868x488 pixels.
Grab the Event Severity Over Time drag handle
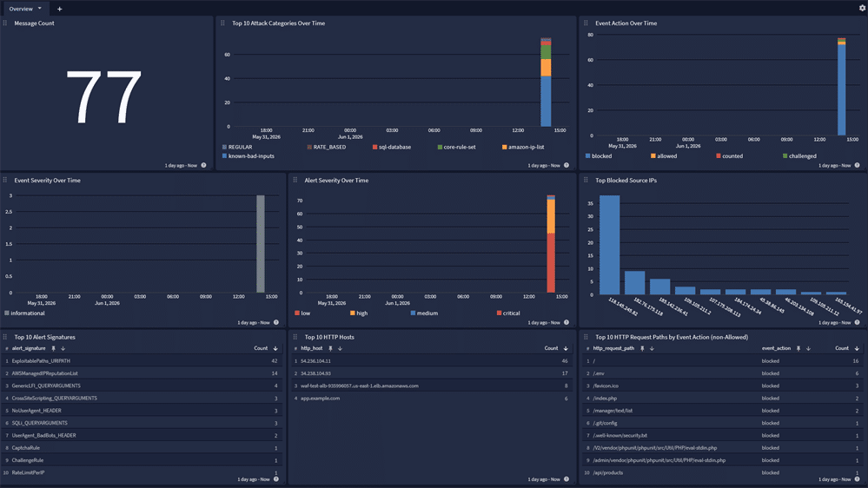click(x=5, y=180)
